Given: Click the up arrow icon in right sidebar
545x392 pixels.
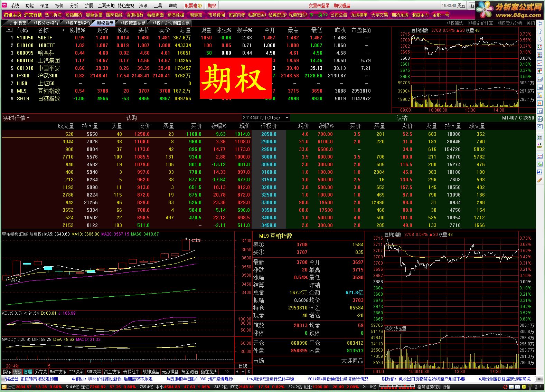Looking at the screenshot, I should point(540,31).
